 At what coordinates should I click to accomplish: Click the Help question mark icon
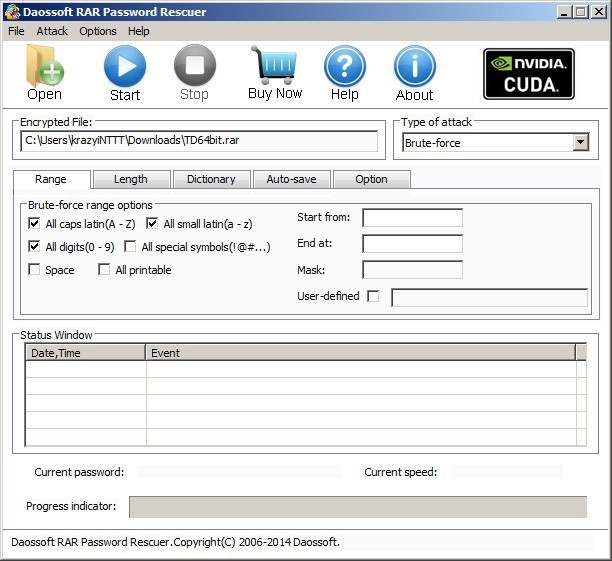pyautogui.click(x=344, y=67)
